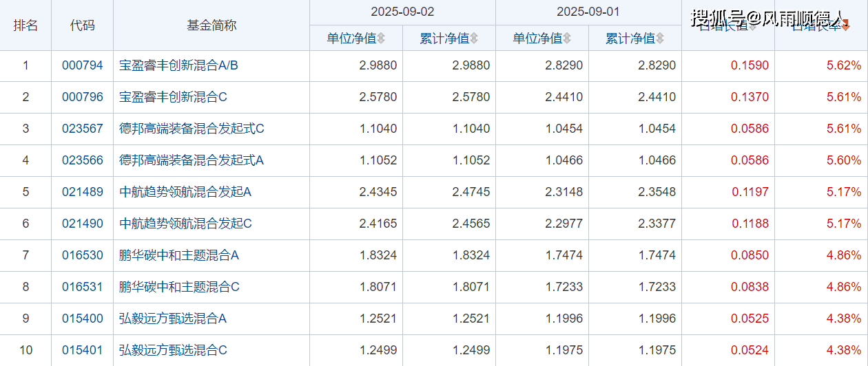
Task: Click fund code 021490
Action: pyautogui.click(x=82, y=224)
